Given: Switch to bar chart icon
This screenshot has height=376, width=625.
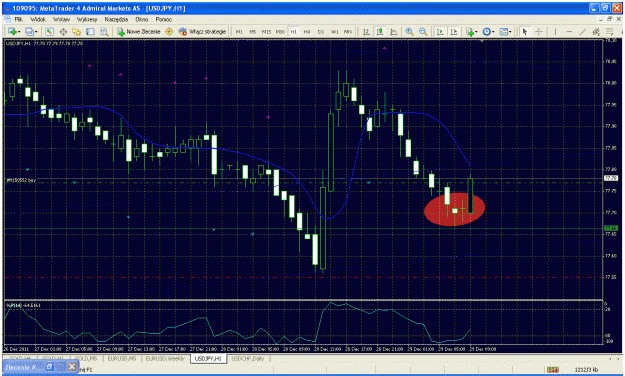Looking at the screenshot, I should coord(366,31).
